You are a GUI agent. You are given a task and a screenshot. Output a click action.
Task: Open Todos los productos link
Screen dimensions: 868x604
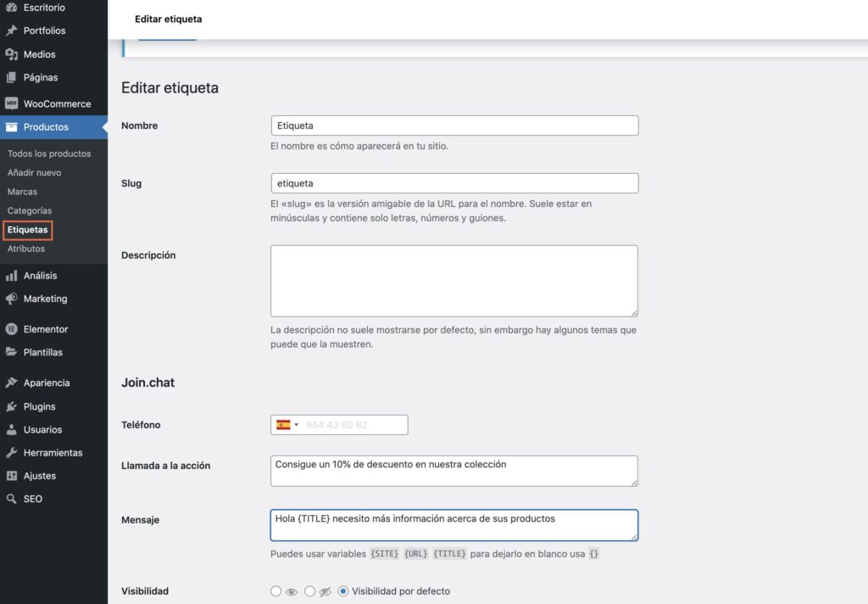pos(49,154)
